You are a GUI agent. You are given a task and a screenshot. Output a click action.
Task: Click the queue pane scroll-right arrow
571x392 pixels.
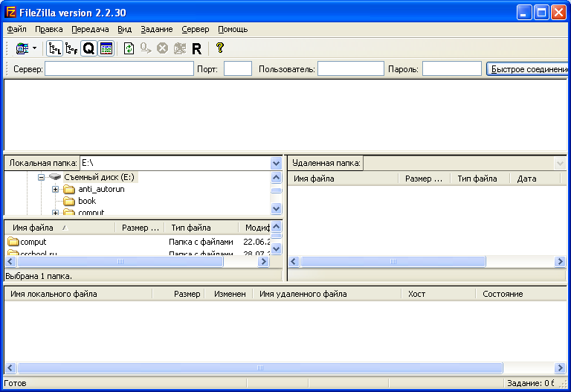tap(560, 368)
